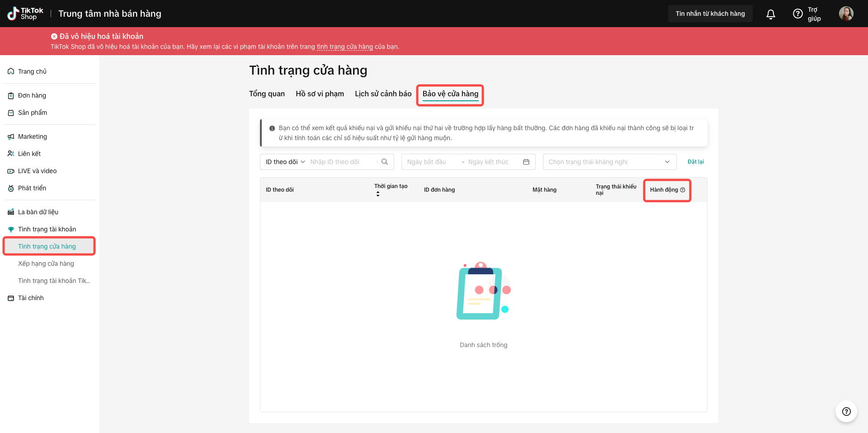Click the Trợ giúp help text

pyautogui.click(x=814, y=14)
